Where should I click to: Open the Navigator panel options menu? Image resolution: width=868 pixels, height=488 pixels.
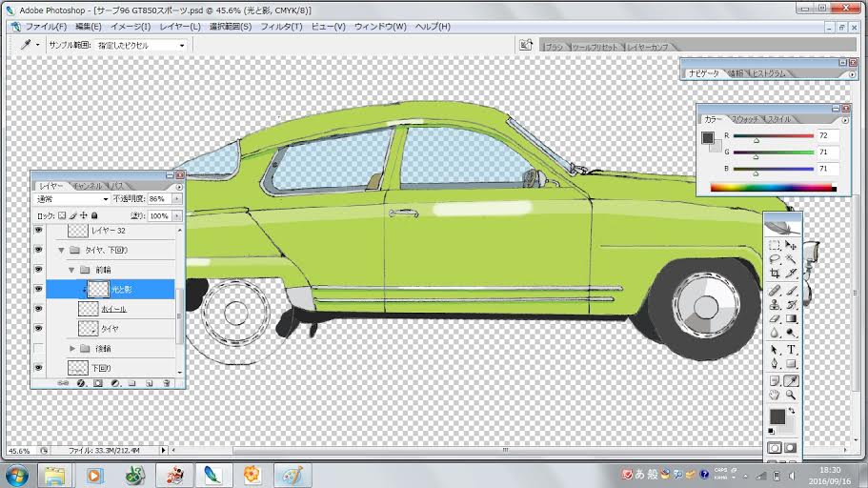click(852, 74)
